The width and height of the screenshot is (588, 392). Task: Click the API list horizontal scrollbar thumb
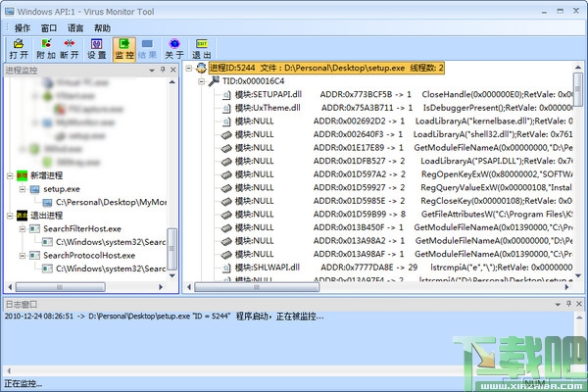point(257,287)
